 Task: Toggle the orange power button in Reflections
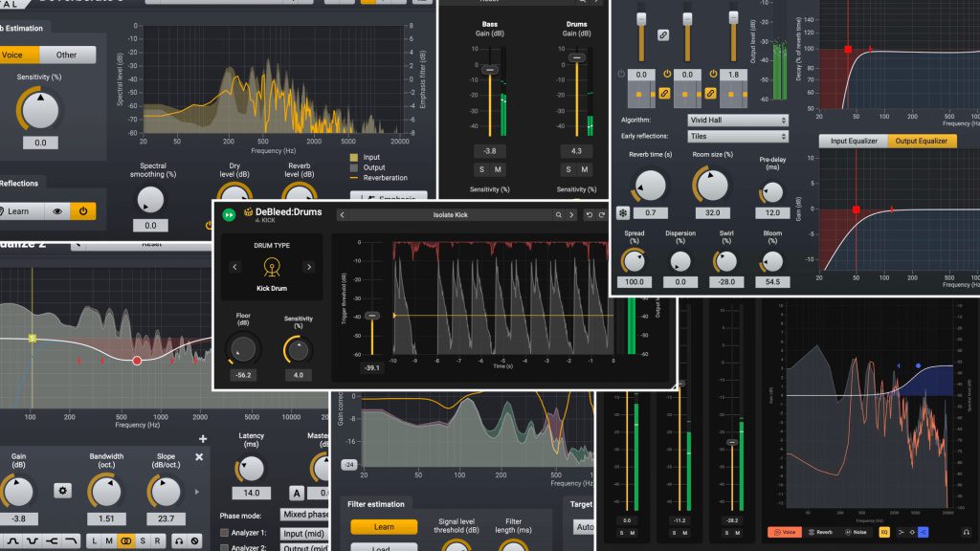coord(83,210)
